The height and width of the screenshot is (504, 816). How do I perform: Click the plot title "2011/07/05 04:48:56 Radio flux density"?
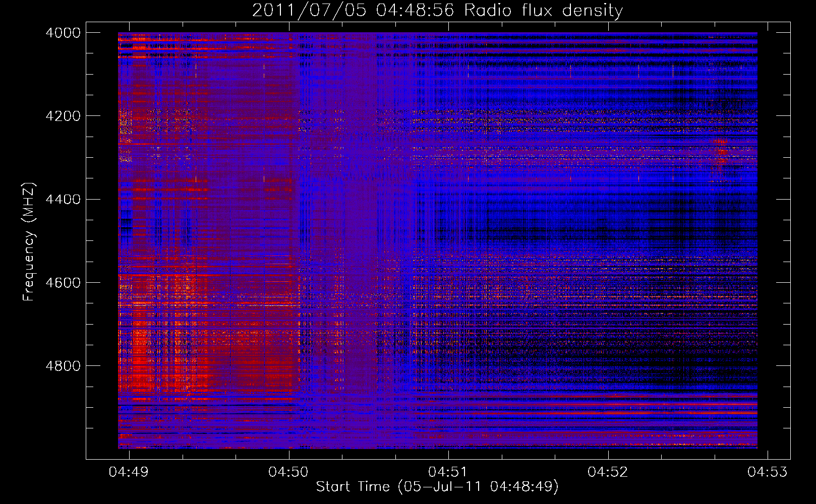pyautogui.click(x=437, y=11)
